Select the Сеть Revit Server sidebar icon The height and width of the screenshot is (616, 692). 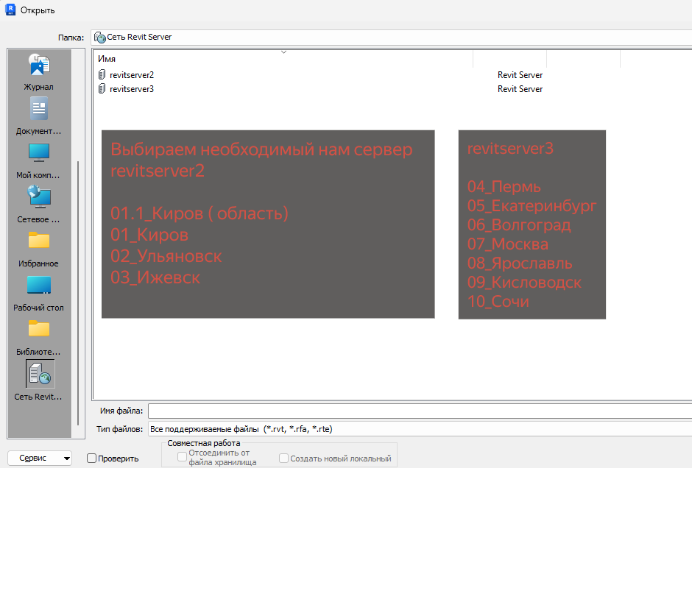(40, 374)
